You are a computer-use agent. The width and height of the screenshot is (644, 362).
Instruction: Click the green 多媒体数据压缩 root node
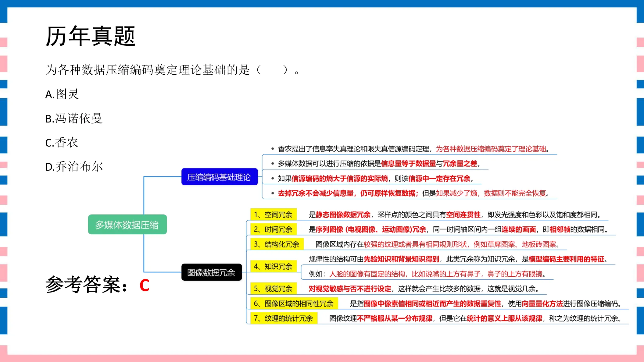click(127, 225)
